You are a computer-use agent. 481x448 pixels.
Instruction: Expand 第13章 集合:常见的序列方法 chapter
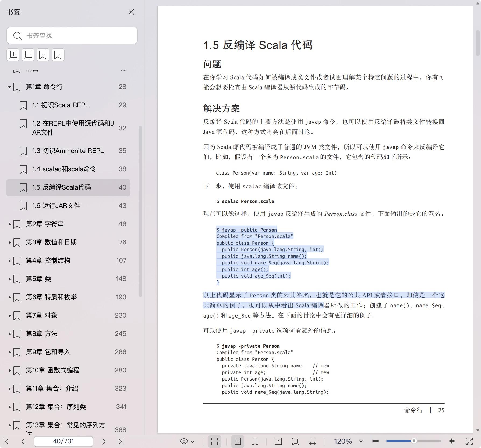[10, 425]
